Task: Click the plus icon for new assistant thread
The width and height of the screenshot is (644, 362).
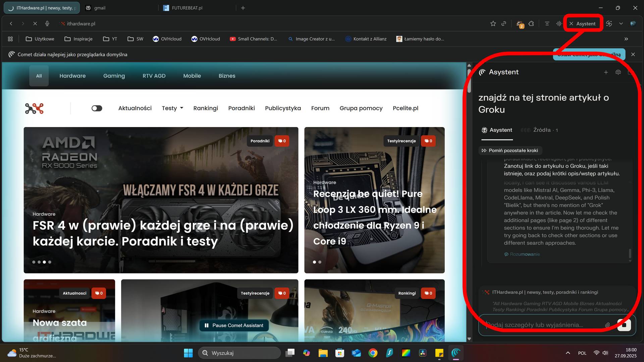Action: click(606, 72)
